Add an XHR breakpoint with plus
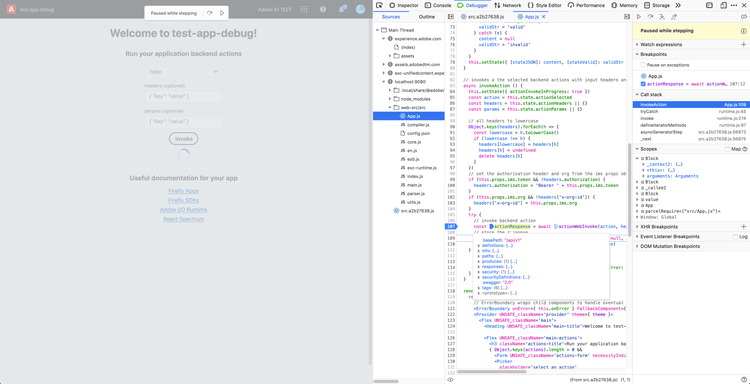 pyautogui.click(x=743, y=227)
